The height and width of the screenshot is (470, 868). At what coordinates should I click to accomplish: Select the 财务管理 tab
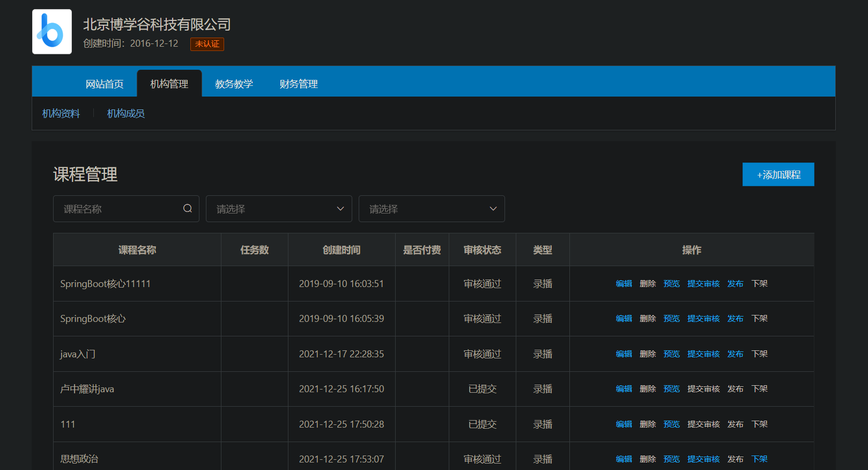(x=299, y=84)
